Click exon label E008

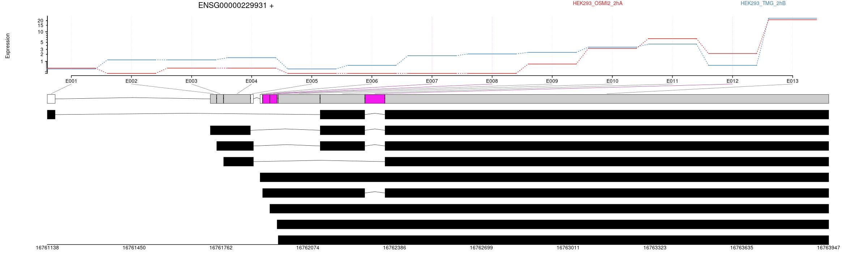coord(492,81)
